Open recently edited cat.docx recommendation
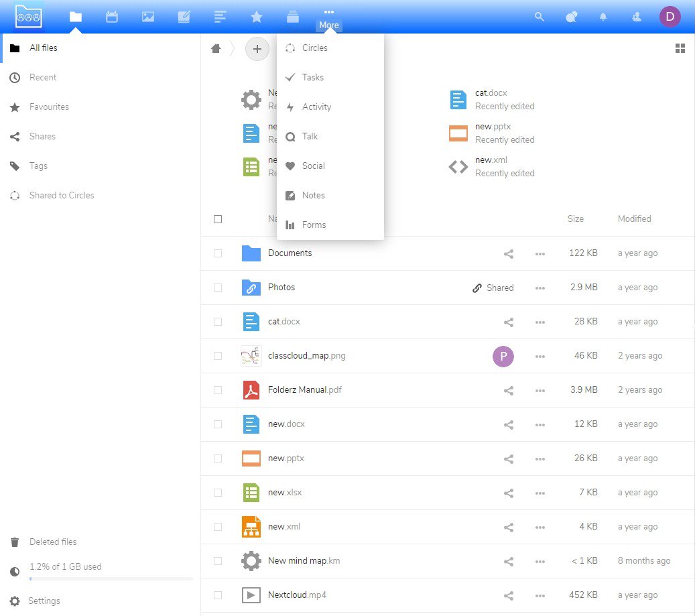The height and width of the screenshot is (616, 695). (x=492, y=99)
